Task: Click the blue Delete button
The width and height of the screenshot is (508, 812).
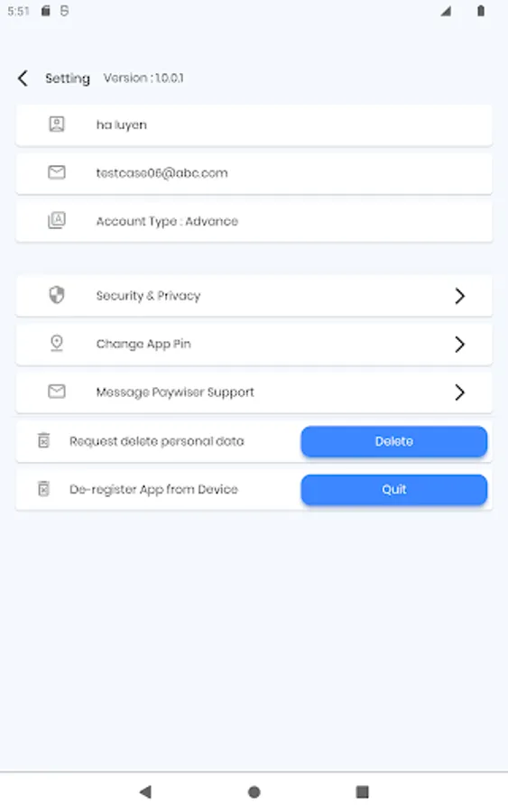Action: pyautogui.click(x=394, y=441)
